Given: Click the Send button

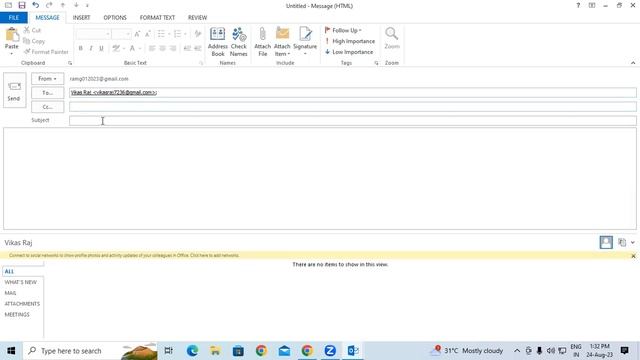Looking at the screenshot, I should [x=14, y=90].
